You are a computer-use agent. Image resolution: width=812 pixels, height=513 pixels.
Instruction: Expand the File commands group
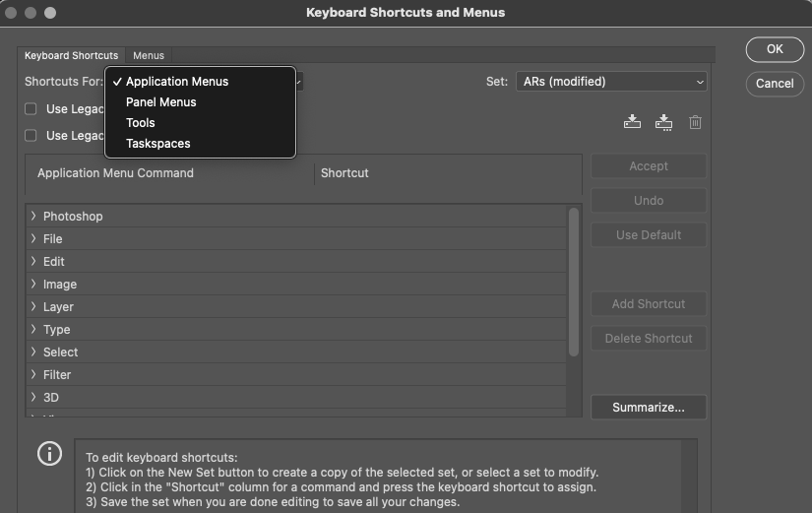pos(33,238)
